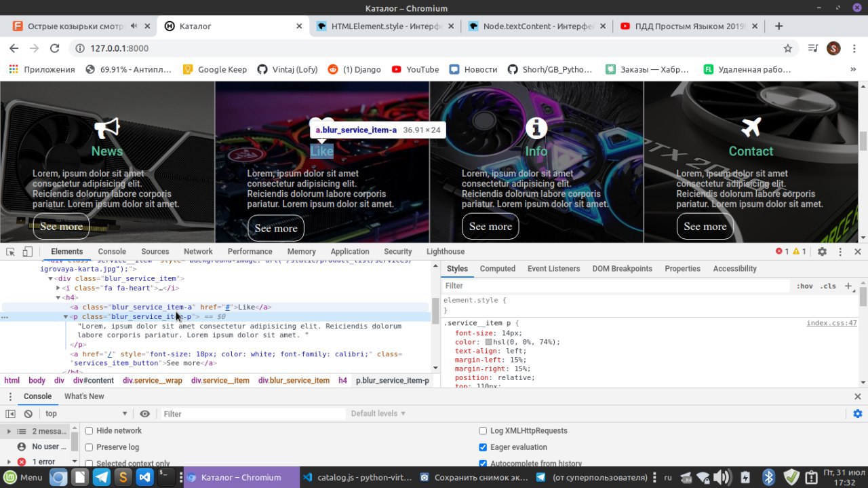
Task: Open DevTools settings gear
Action: [x=822, y=251]
